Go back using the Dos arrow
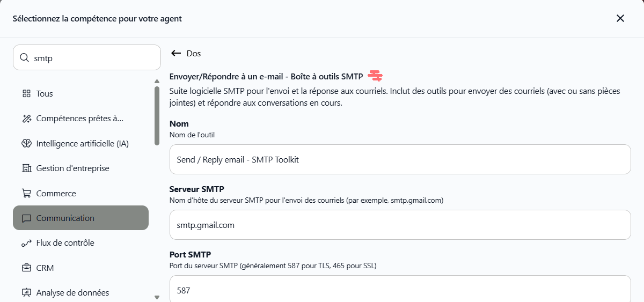Screen dimensions: 644x302 [175, 53]
